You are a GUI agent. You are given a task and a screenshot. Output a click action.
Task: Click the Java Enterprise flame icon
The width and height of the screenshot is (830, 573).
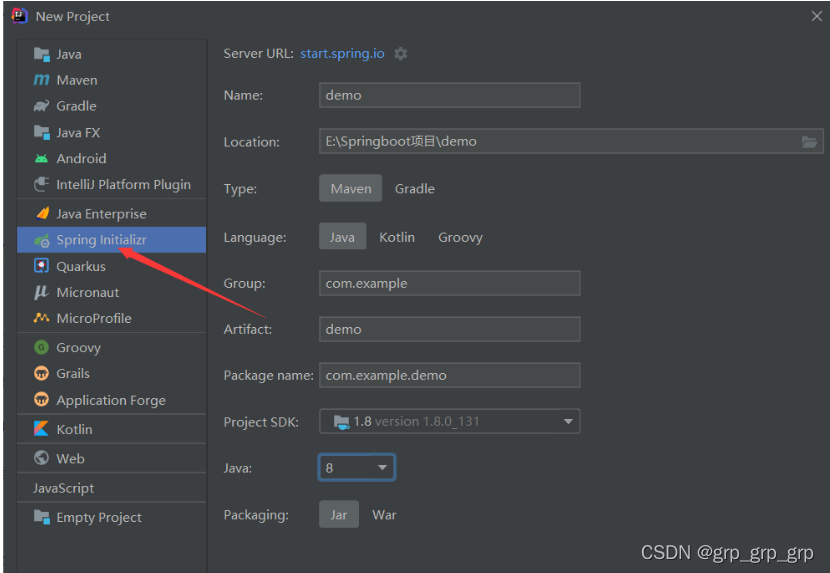(x=42, y=213)
